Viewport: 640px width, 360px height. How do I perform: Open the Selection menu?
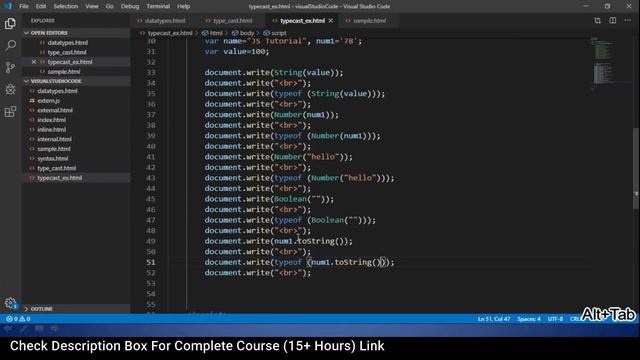pyautogui.click(x=66, y=6)
